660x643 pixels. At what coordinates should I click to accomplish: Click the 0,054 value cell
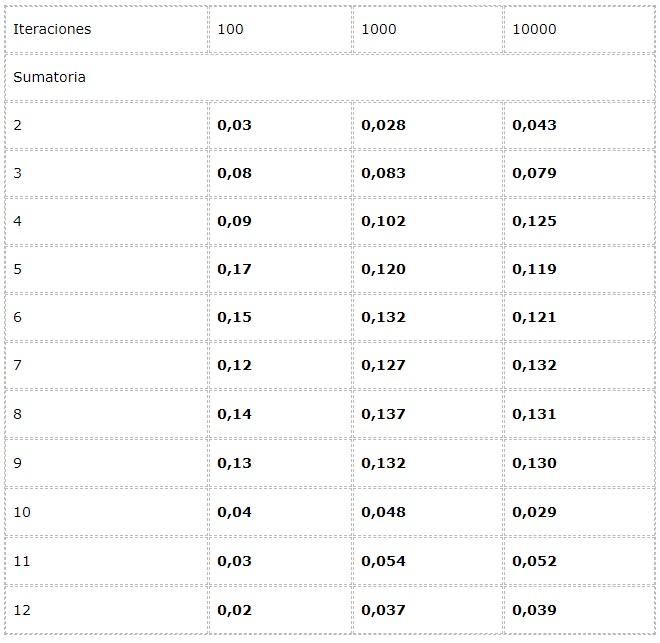coord(383,561)
